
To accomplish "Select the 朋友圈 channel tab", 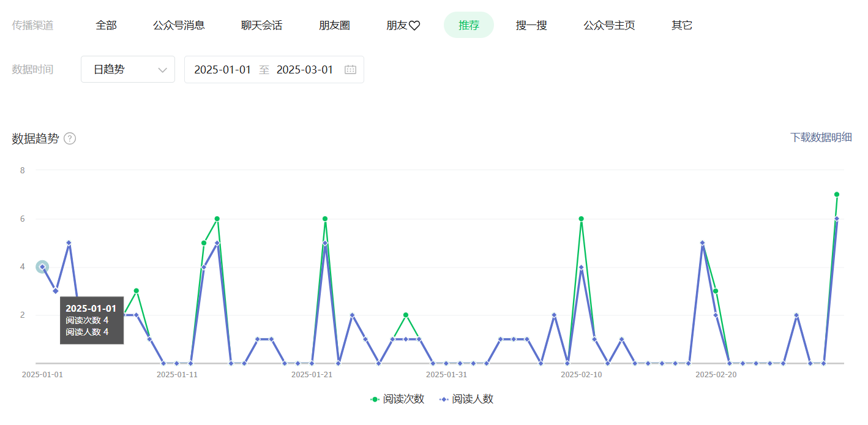I will 335,25.
